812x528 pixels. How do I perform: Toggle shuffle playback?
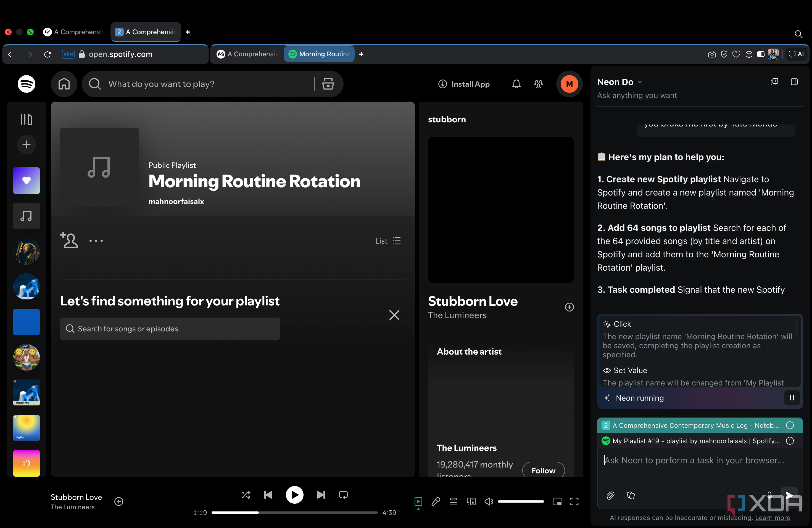tap(246, 495)
